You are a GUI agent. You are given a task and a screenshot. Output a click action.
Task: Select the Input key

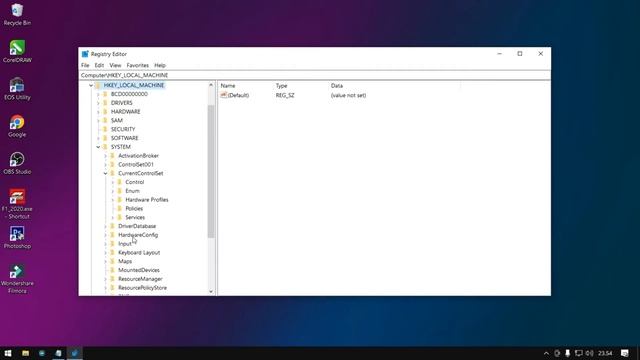(x=125, y=244)
